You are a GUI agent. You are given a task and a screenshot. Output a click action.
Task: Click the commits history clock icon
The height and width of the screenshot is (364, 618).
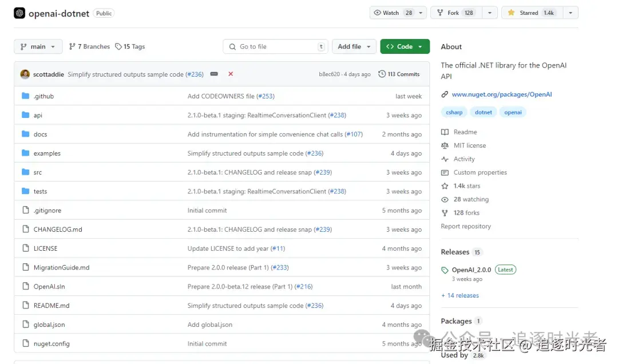point(382,74)
